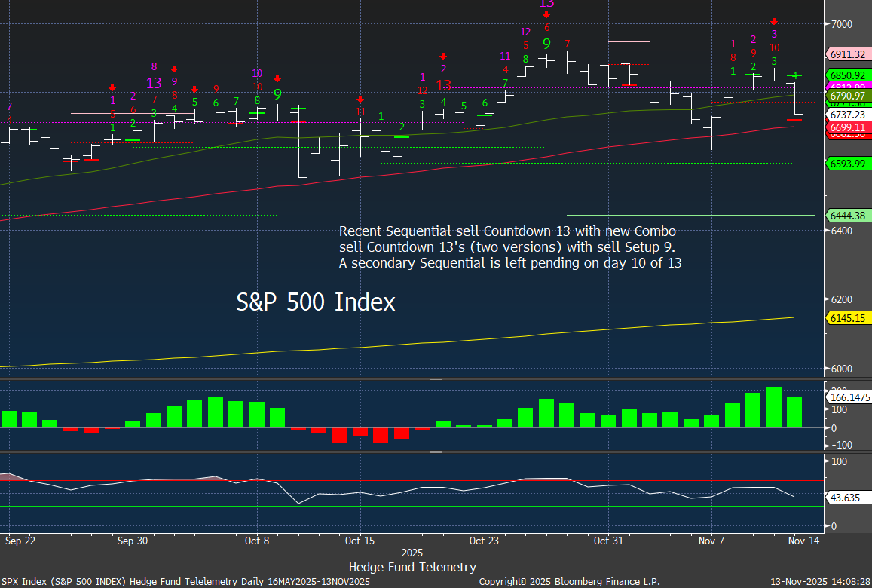Select the 43.635 oscillator value label
This screenshot has width=872, height=588.
843,498
